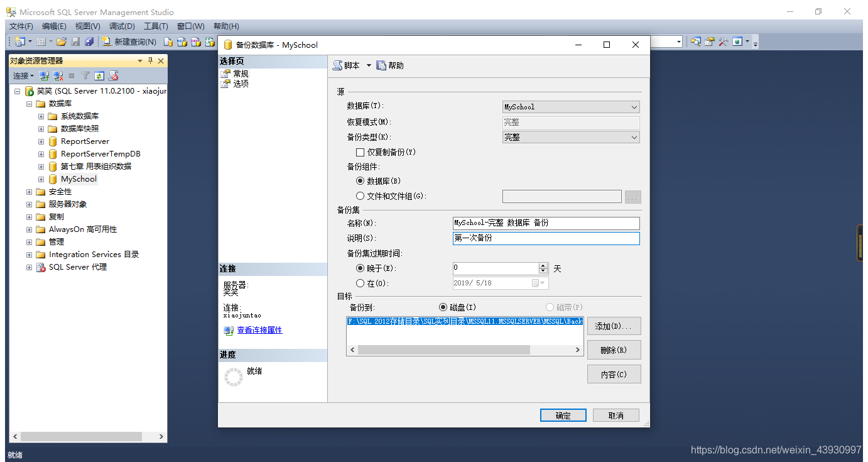The image size is (868, 462).
Task: Click the script with red stop icon
Action: 113,75
